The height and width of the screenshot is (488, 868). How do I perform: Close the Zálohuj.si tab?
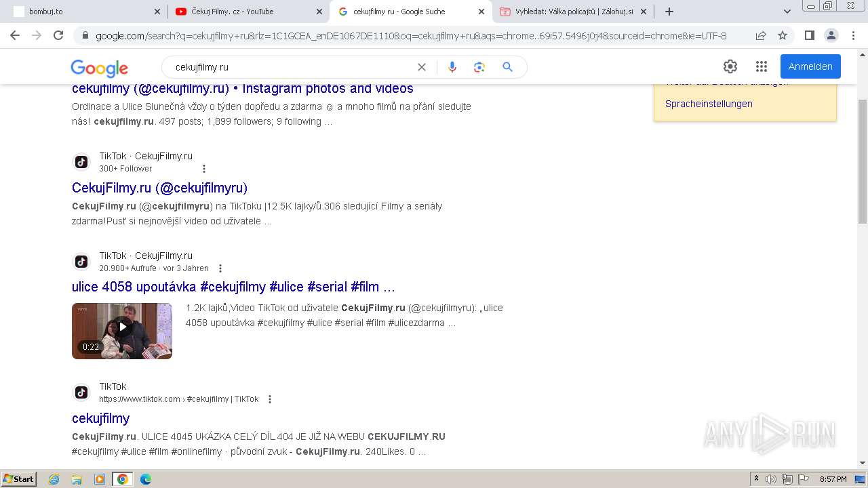pyautogui.click(x=644, y=12)
